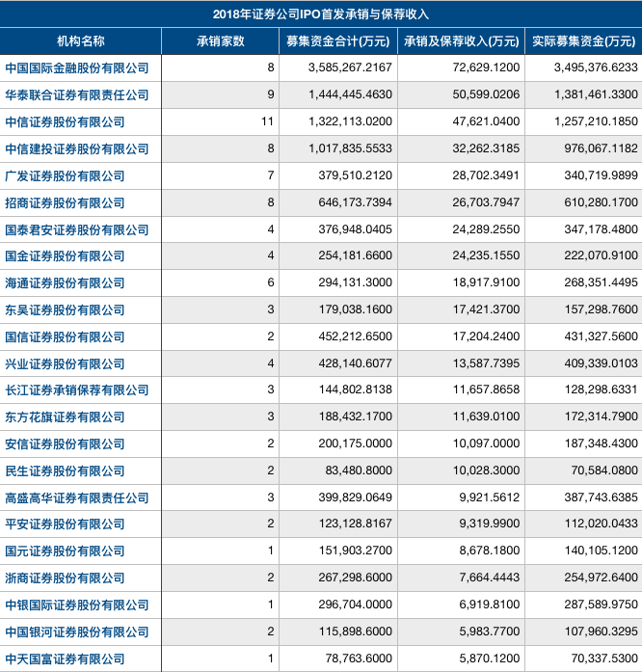Open 中国国际金融股份有限公司 company link
The height and width of the screenshot is (672, 642).
point(77,68)
